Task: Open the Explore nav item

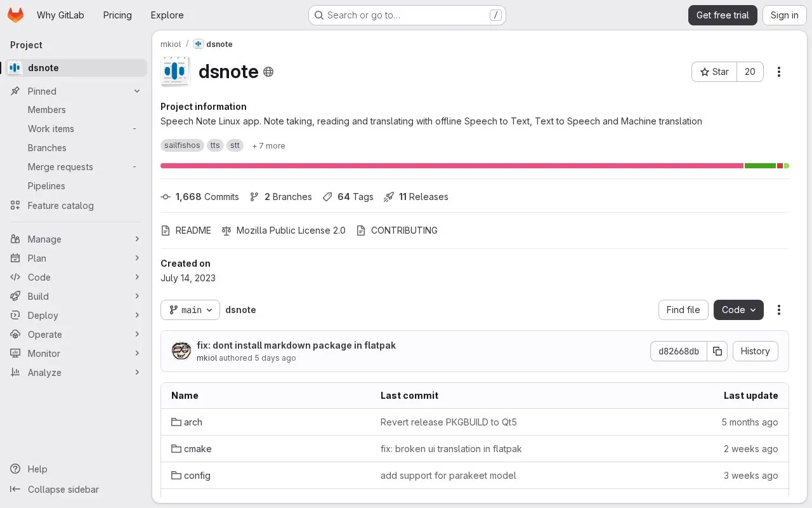Action: coord(167,15)
